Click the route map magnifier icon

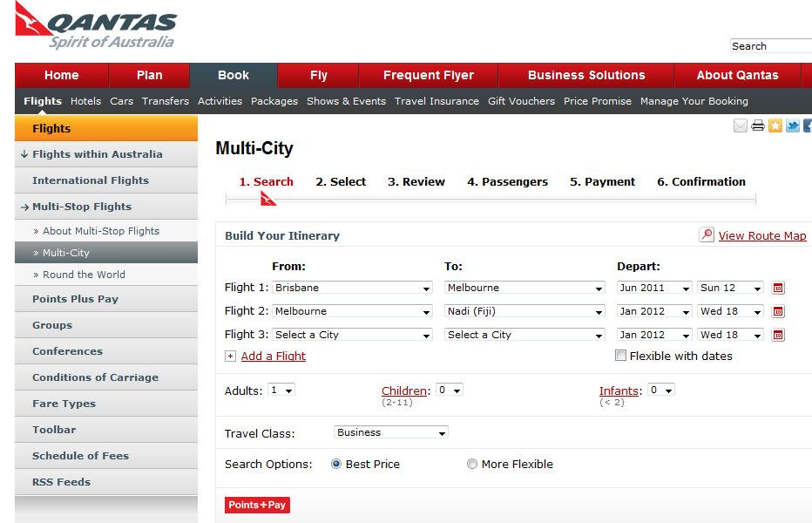click(707, 234)
